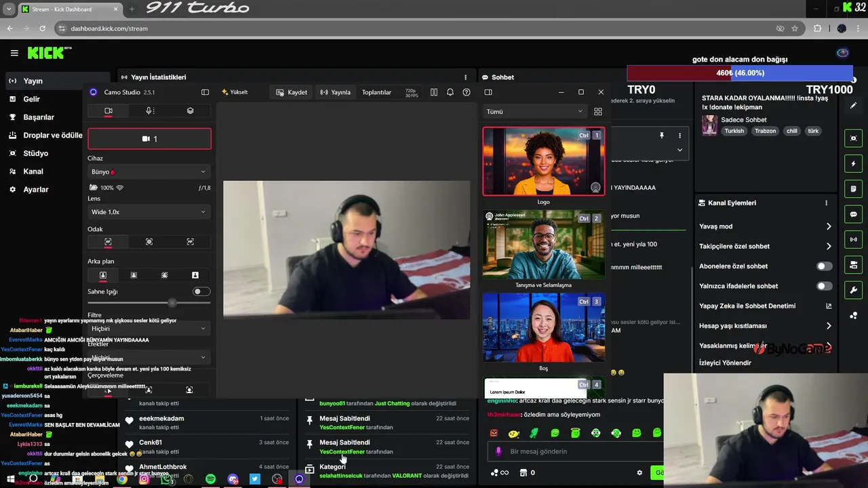Click the Toplantılar button
The height and width of the screenshot is (488, 868).
point(376,92)
